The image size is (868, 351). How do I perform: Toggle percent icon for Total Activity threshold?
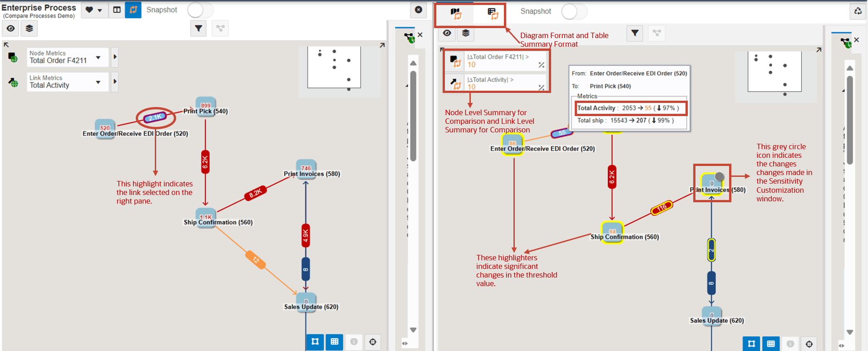[542, 88]
